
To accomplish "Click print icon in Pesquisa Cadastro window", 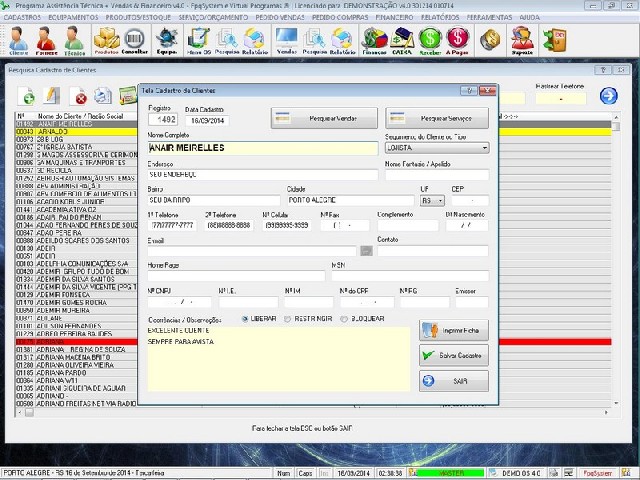I will pos(103,96).
